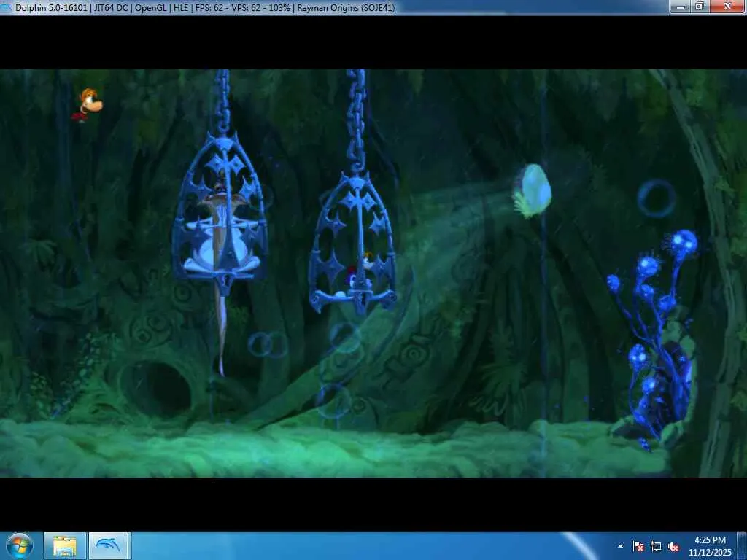Show hidden system tray icons arrow

click(620, 546)
